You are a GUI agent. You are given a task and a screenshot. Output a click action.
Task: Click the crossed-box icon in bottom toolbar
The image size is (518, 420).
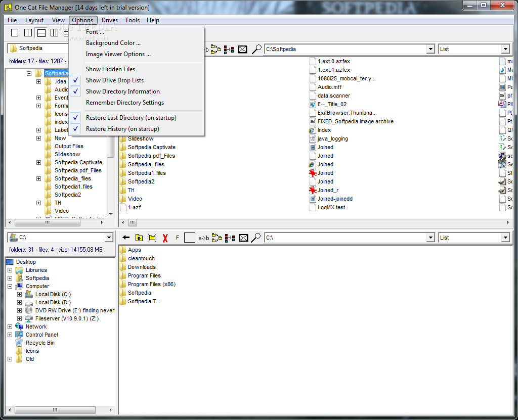click(x=243, y=238)
